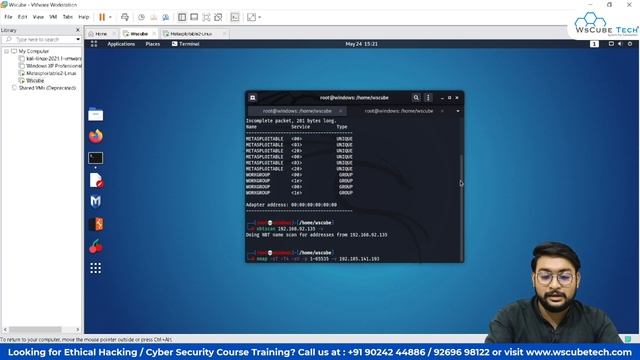Click the revert to snapshot toolbar icon

[x=153, y=17]
